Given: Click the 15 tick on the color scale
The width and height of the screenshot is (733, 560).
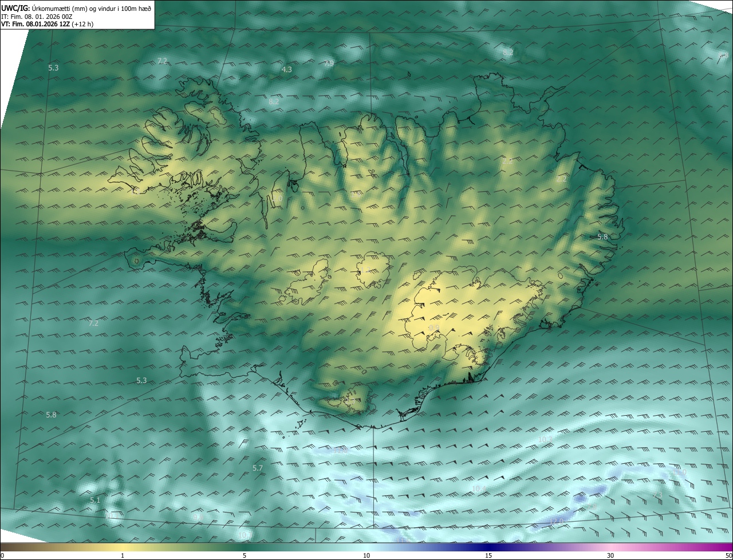Looking at the screenshot, I should (x=488, y=556).
